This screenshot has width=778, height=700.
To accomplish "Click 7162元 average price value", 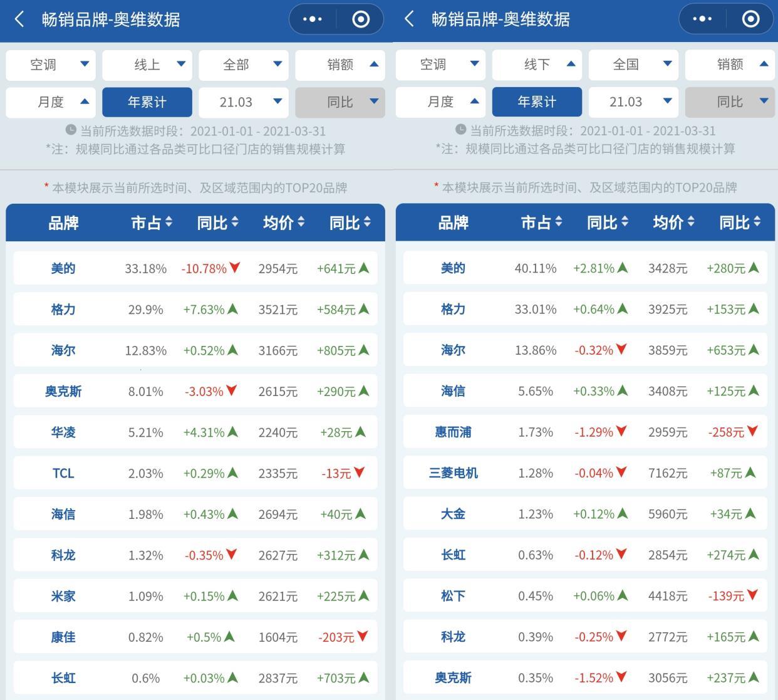I will pos(668,473).
